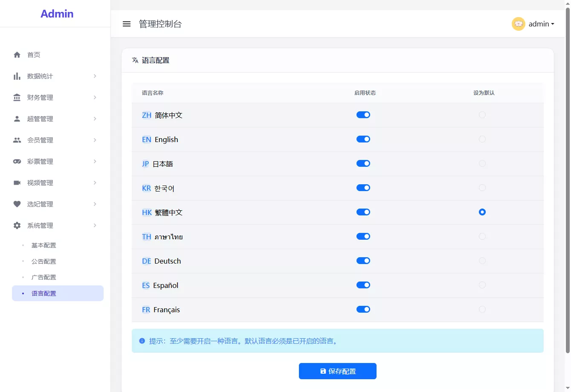Toggle the sidebar with the hamburger icon

click(127, 24)
